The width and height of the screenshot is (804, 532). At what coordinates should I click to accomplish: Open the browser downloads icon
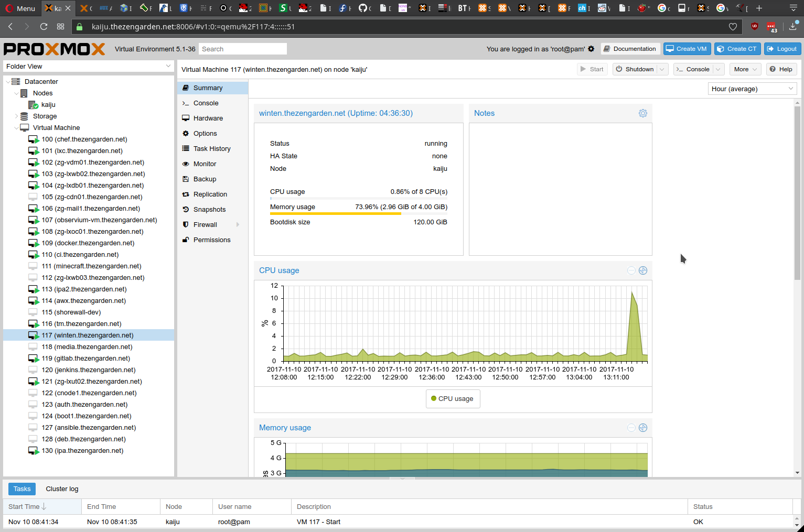point(793,26)
